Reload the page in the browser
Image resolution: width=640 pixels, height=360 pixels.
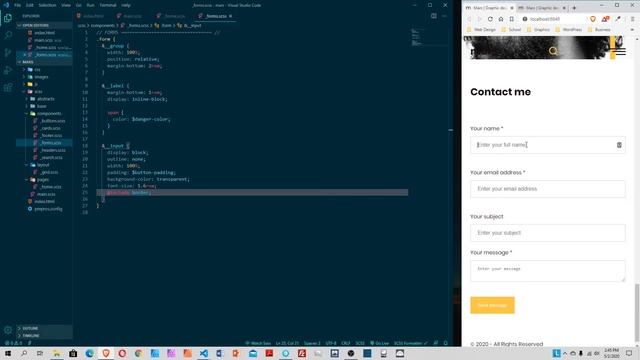coord(490,19)
